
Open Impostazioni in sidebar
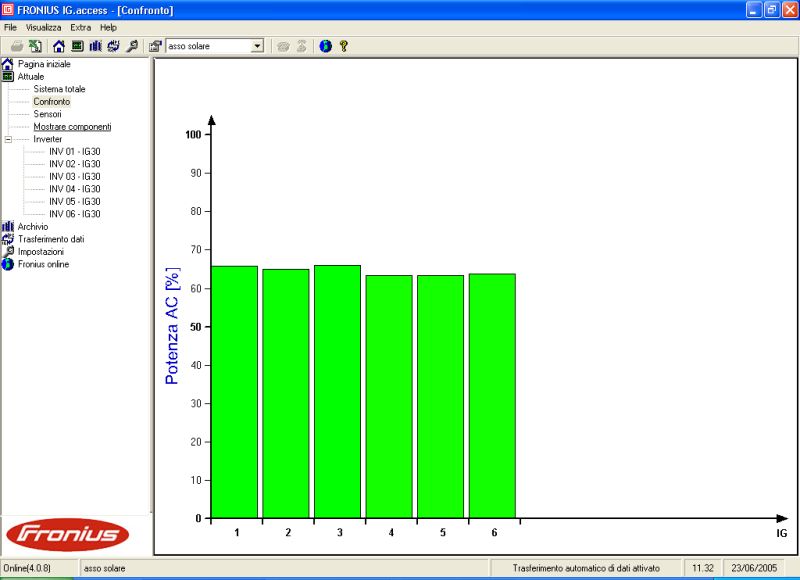(x=41, y=251)
